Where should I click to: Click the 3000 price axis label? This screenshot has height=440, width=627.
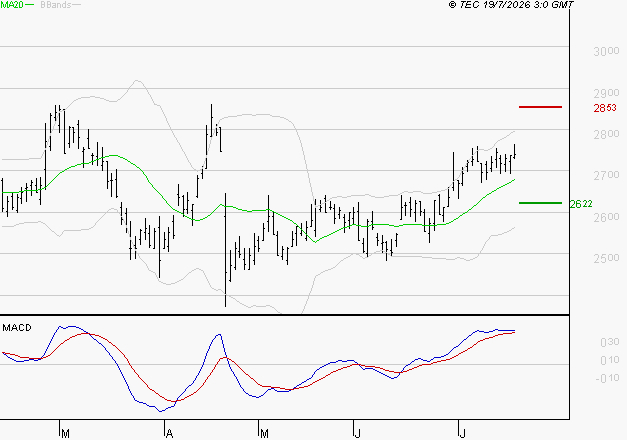606,51
